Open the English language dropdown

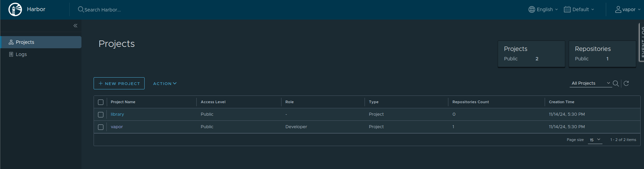click(x=543, y=9)
